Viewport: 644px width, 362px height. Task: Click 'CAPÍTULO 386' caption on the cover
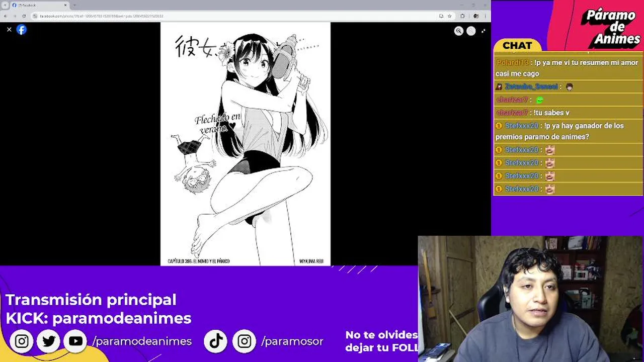pos(198,261)
